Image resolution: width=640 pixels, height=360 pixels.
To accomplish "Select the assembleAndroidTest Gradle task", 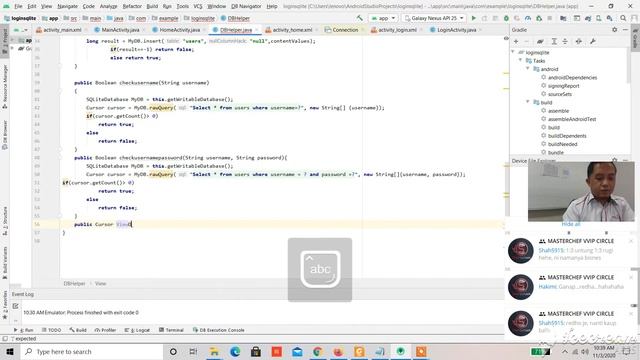I will (x=571, y=119).
